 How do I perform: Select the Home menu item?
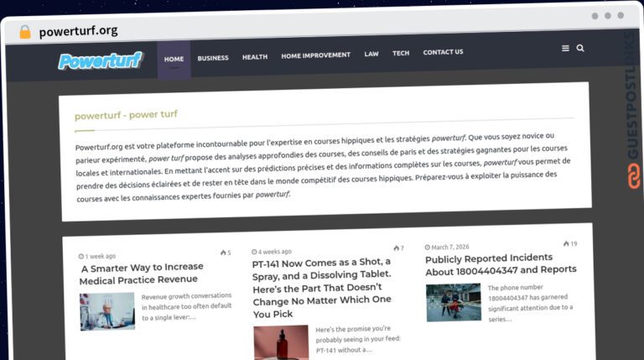pos(174,60)
